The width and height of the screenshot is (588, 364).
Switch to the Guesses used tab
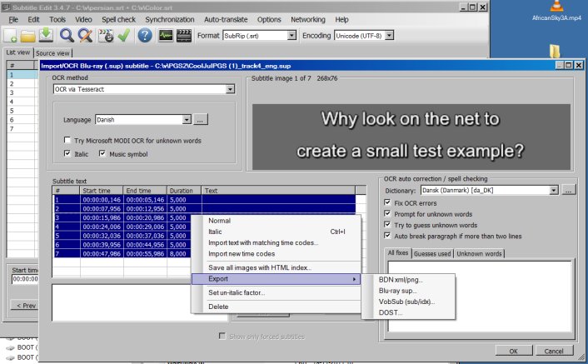click(432, 254)
